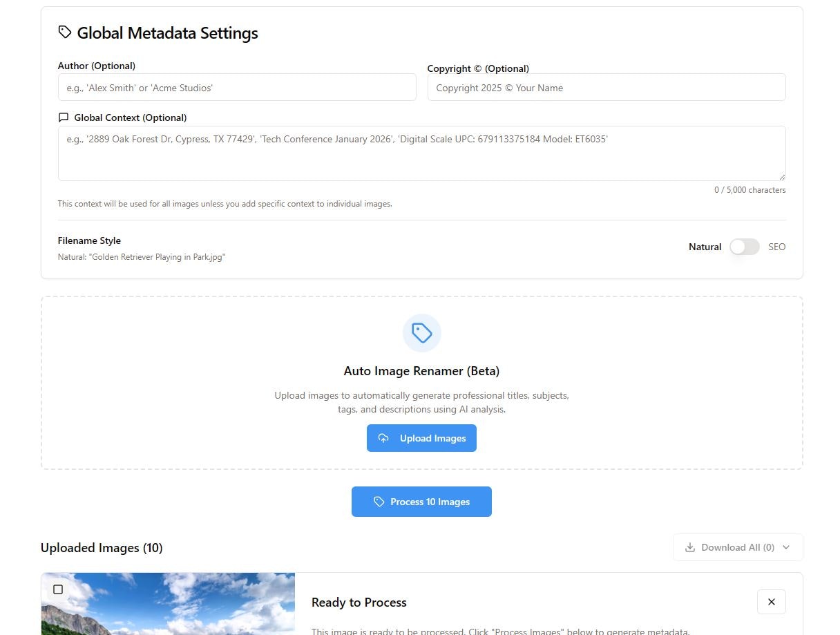Click the Upload Images button
This screenshot has width=840, height=635.
click(421, 438)
